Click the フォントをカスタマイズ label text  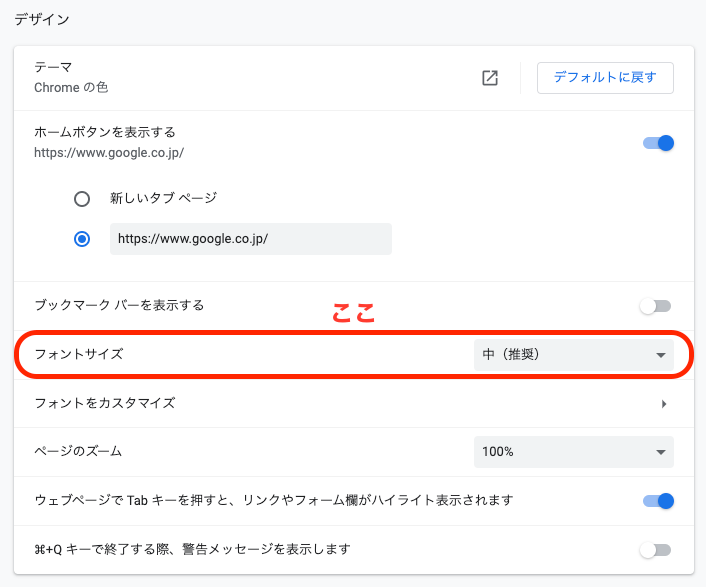click(x=105, y=403)
